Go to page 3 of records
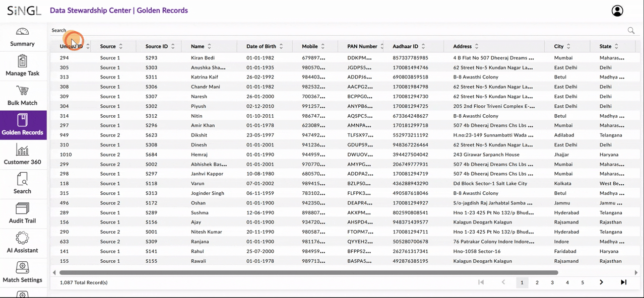The width and height of the screenshot is (644, 298). 552,282
